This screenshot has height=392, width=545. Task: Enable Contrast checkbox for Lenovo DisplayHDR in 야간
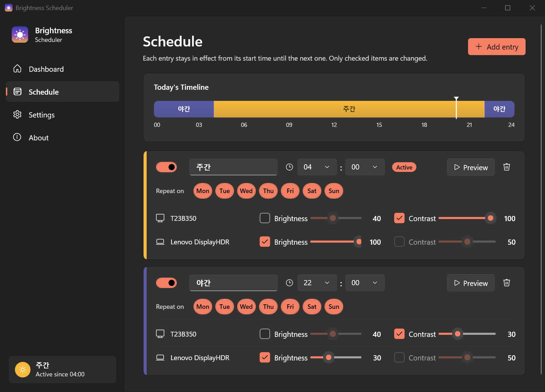tap(399, 357)
